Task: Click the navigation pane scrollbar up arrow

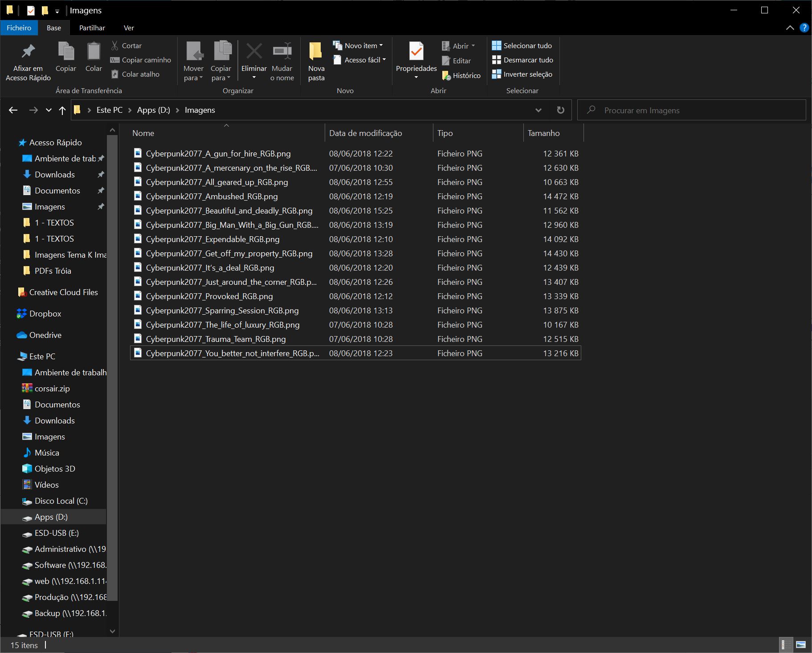Action: coord(112,130)
